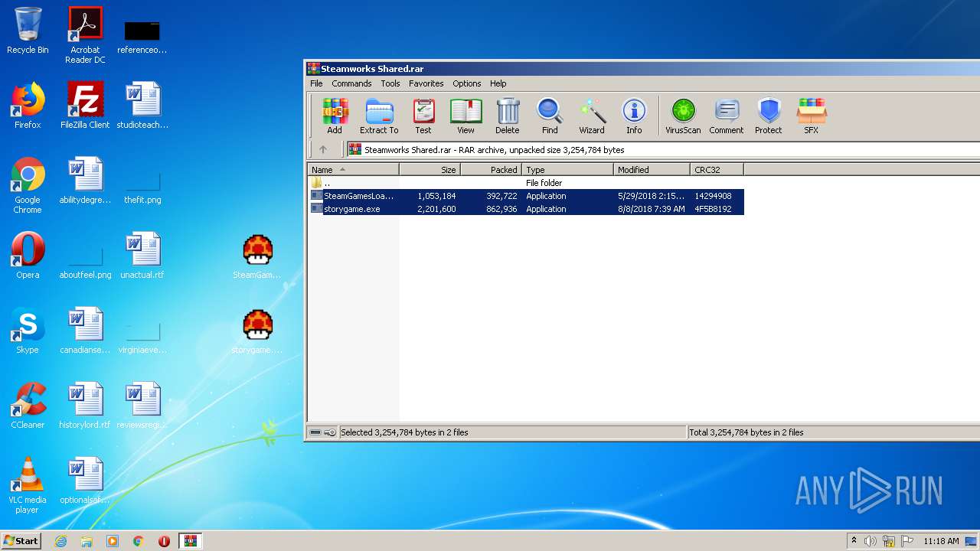Click the drive and key status bar icon

point(322,432)
